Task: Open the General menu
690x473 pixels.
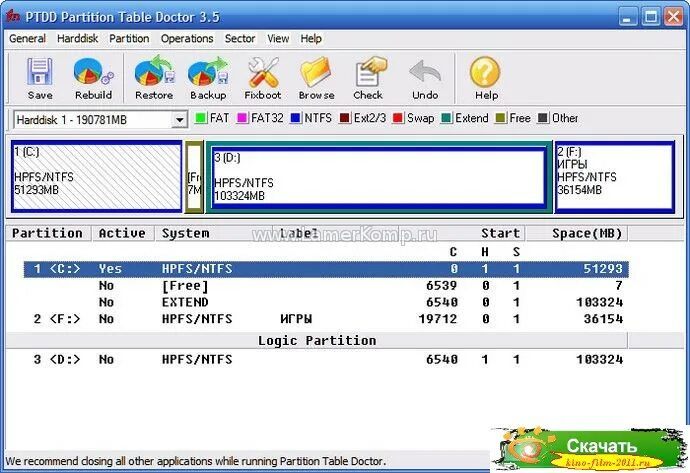Action: [27, 39]
